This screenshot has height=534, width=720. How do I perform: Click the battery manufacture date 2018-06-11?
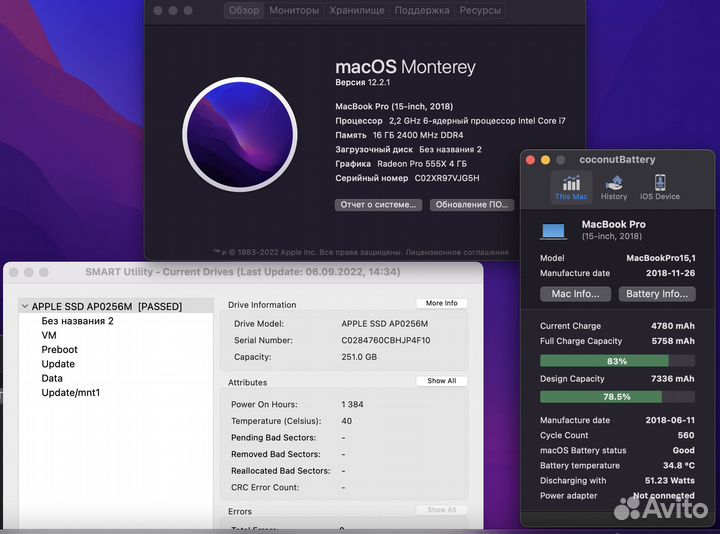click(x=670, y=420)
